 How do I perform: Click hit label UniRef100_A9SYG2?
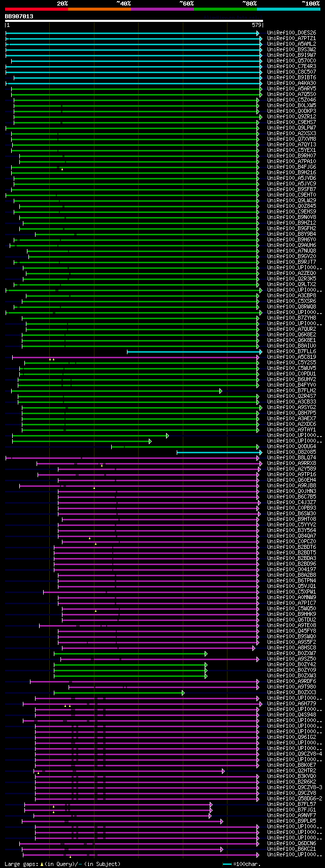(x=291, y=408)
